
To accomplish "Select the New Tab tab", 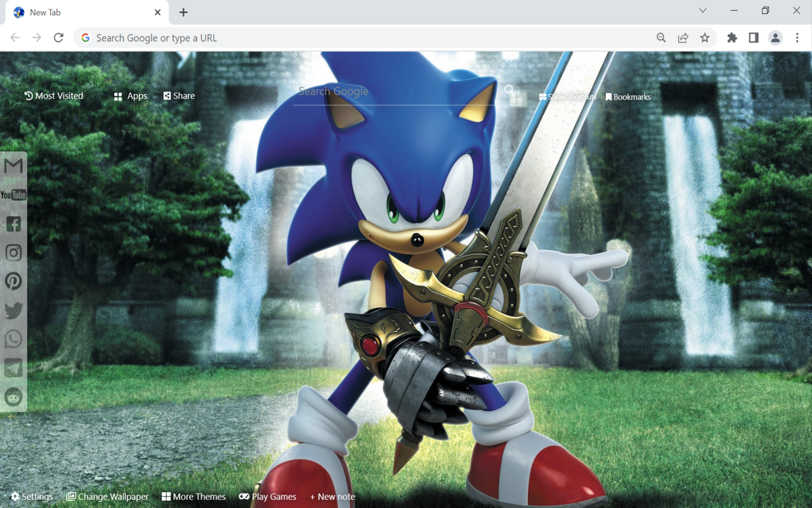I will click(87, 13).
